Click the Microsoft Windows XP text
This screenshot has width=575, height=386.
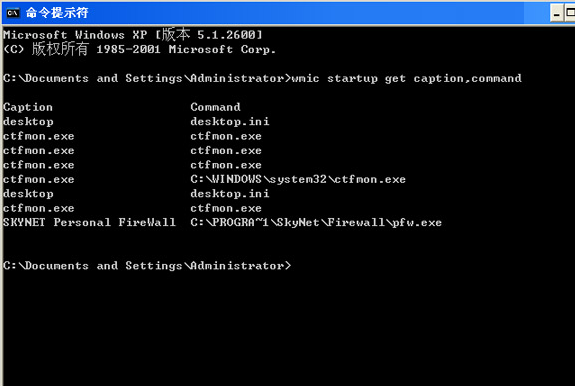click(75, 35)
